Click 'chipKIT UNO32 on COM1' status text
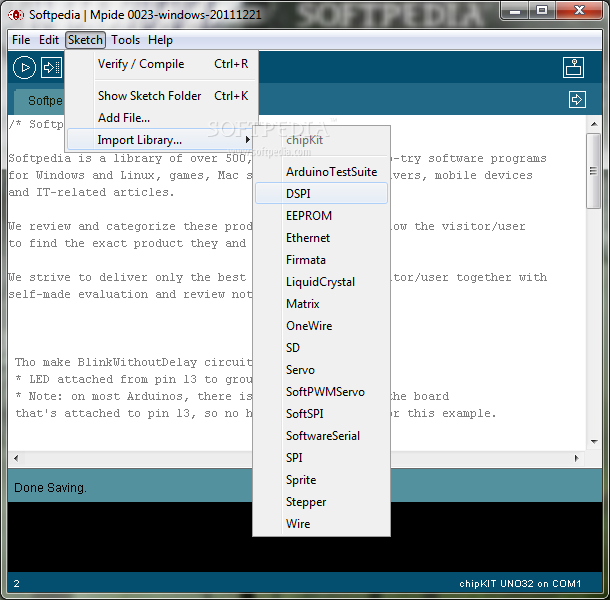 tap(520, 584)
